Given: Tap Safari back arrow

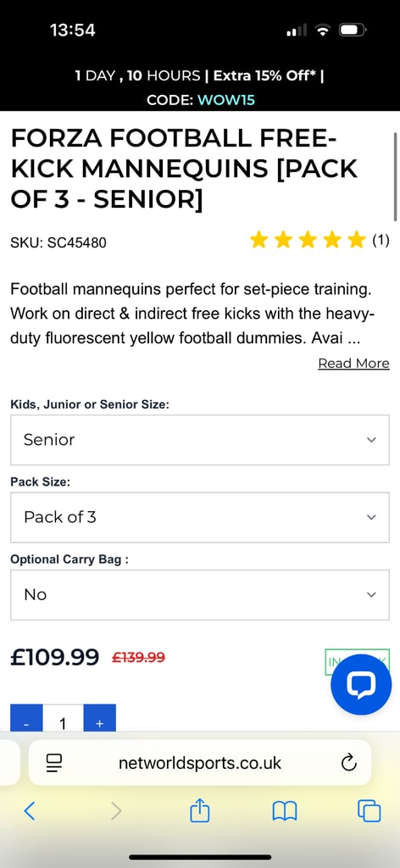Looking at the screenshot, I should (30, 811).
